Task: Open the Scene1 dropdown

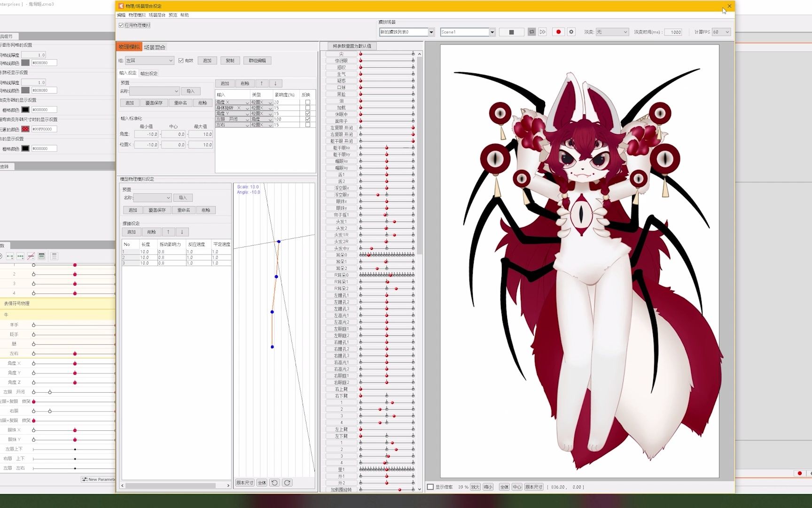Action: coord(468,32)
